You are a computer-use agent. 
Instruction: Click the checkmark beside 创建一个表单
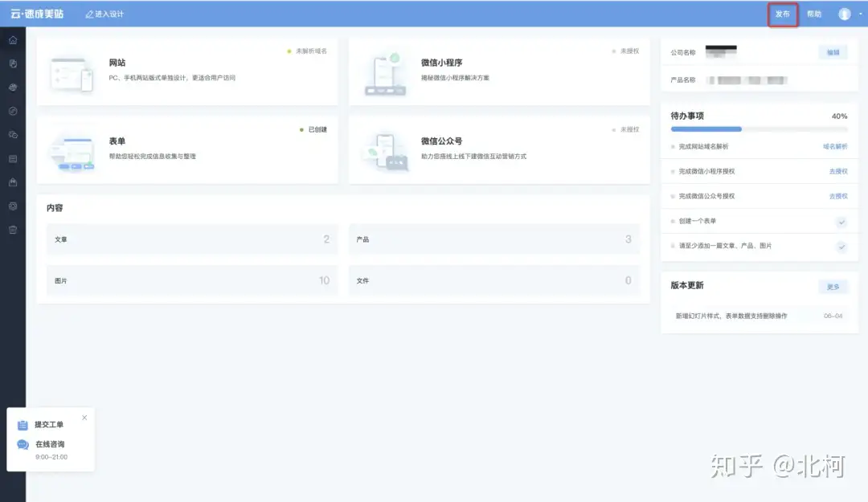click(841, 222)
